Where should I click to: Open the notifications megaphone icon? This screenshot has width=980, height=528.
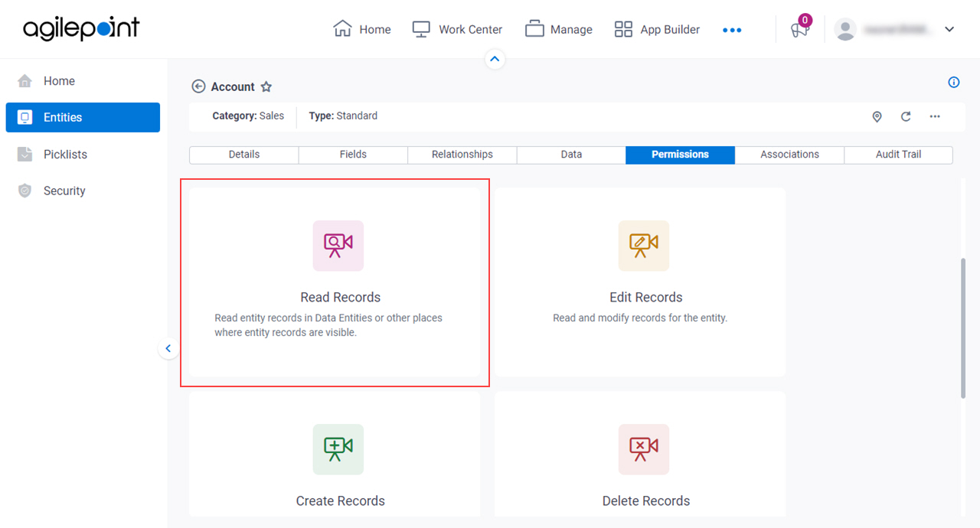(x=799, y=30)
